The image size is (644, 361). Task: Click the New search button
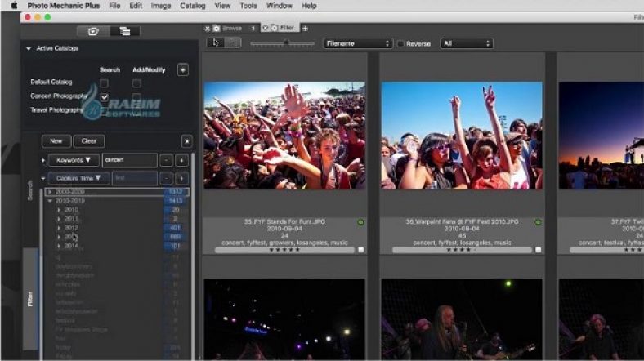(x=56, y=140)
